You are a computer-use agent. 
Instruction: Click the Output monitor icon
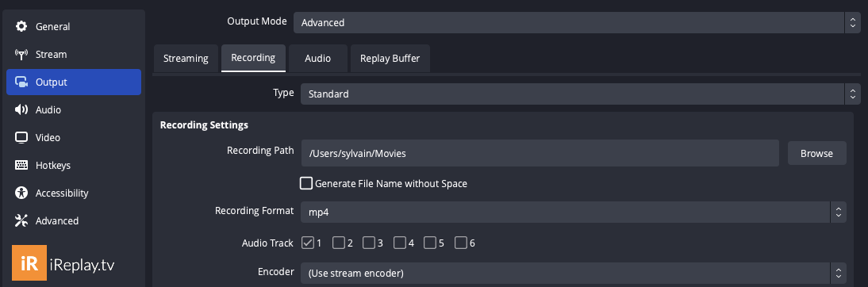pyautogui.click(x=21, y=82)
